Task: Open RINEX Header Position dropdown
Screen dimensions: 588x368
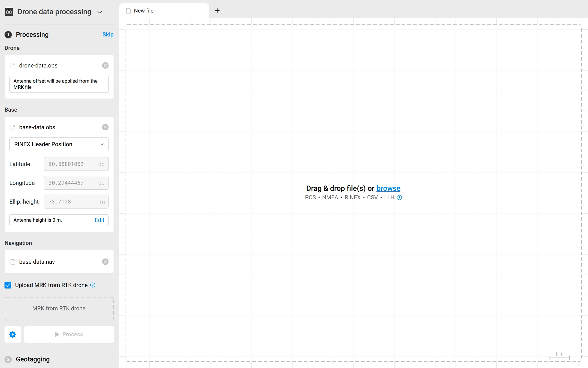Action: click(59, 144)
